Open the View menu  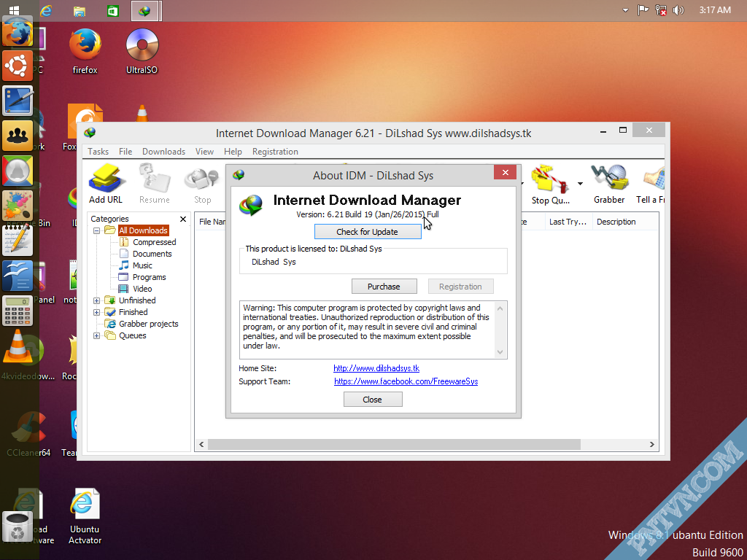pos(204,152)
